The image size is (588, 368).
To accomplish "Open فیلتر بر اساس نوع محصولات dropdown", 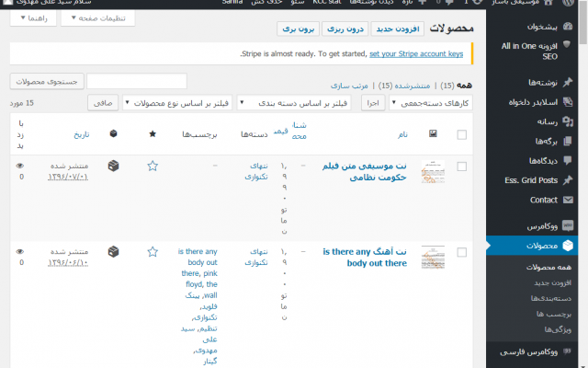I will [177, 102].
